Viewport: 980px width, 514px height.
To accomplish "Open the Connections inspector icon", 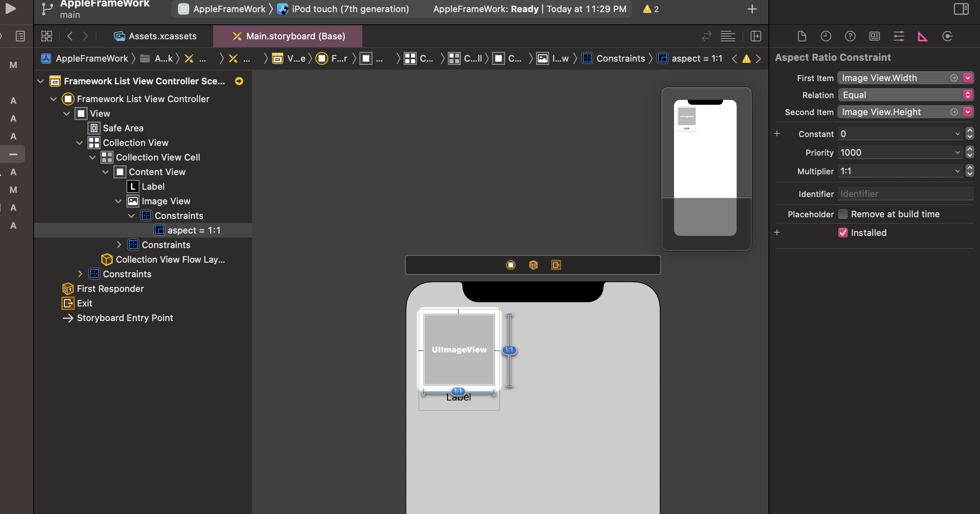I will (x=947, y=36).
